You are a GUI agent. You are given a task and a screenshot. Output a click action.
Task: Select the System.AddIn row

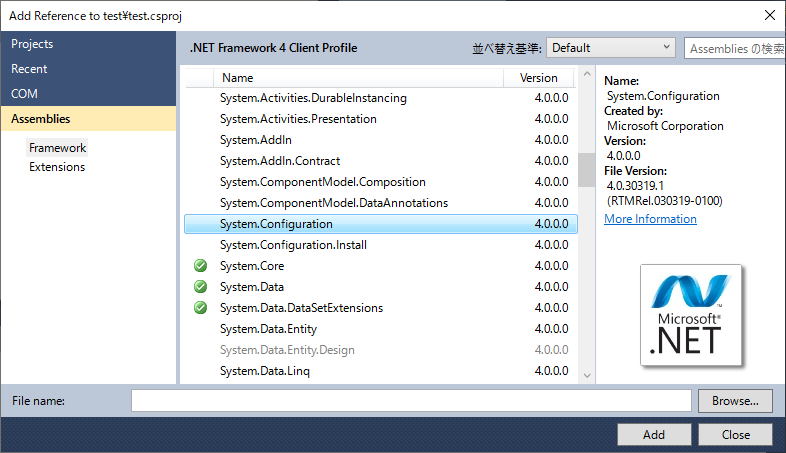[381, 140]
